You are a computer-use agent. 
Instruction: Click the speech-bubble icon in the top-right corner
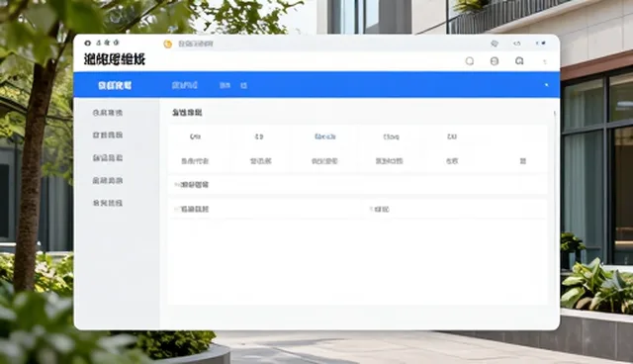[x=495, y=44]
